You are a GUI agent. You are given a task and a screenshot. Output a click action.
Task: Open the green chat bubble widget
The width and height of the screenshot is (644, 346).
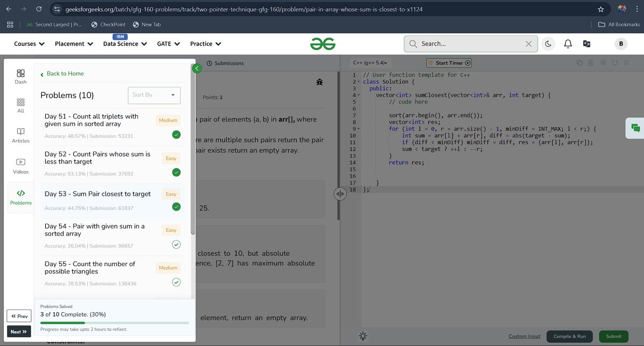[x=635, y=128]
